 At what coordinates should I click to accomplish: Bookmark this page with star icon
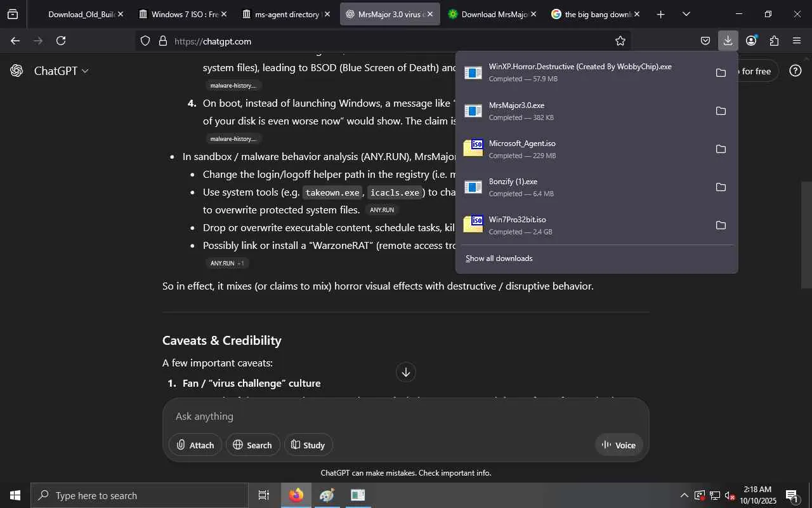(x=620, y=41)
